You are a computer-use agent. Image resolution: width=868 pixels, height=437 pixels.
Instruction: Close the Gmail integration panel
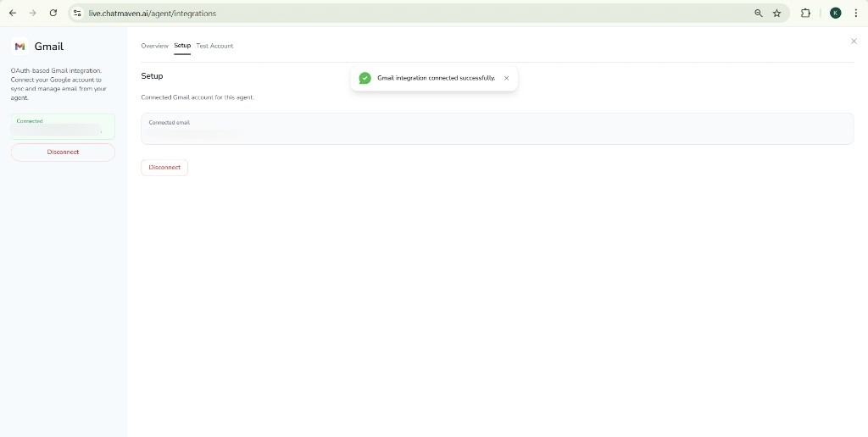[854, 41]
